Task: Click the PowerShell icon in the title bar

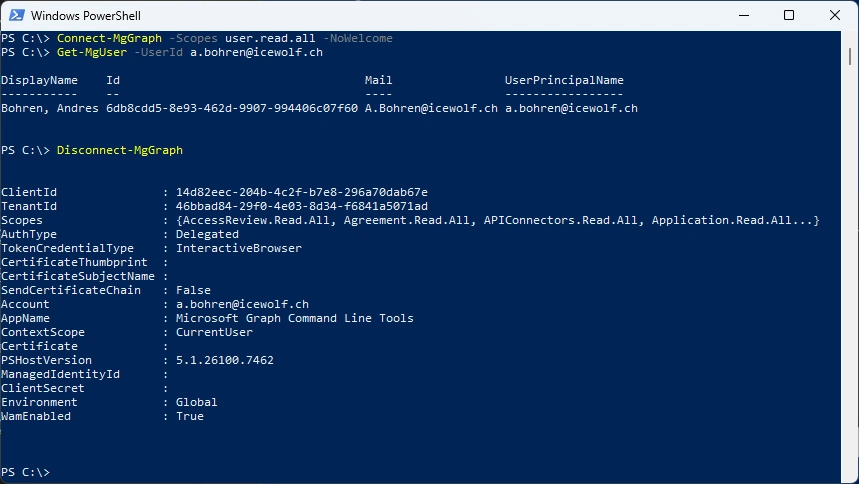Action: [x=16, y=16]
